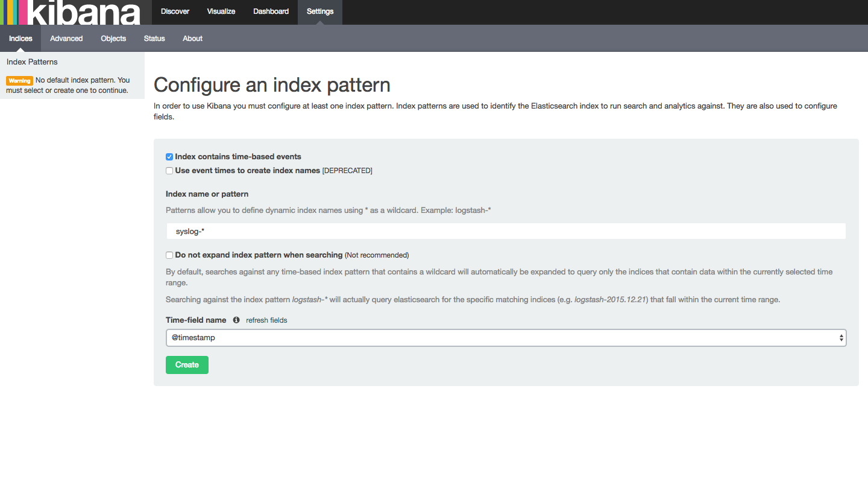This screenshot has width=868, height=482.
Task: Enable Use event times to create index names
Action: pyautogui.click(x=169, y=171)
